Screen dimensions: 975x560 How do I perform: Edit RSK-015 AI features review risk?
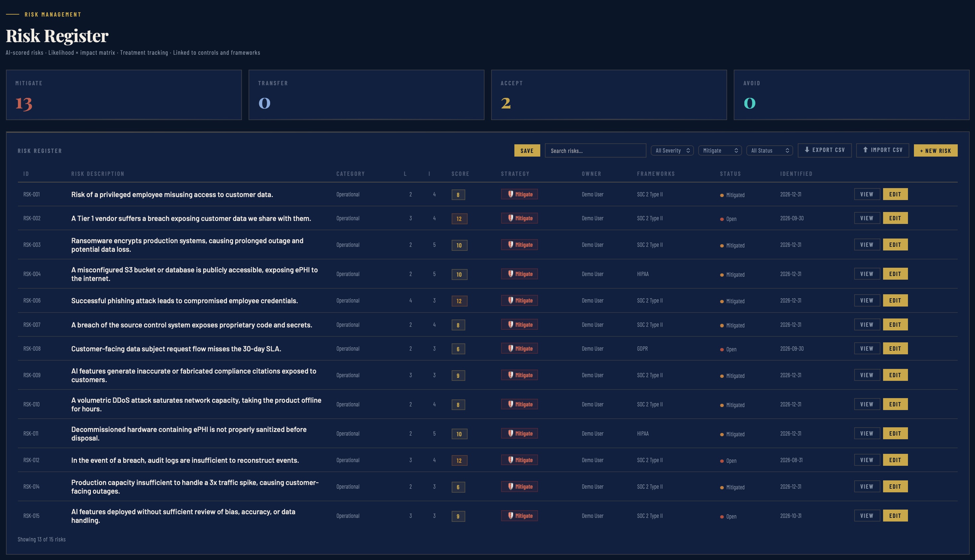(x=895, y=516)
